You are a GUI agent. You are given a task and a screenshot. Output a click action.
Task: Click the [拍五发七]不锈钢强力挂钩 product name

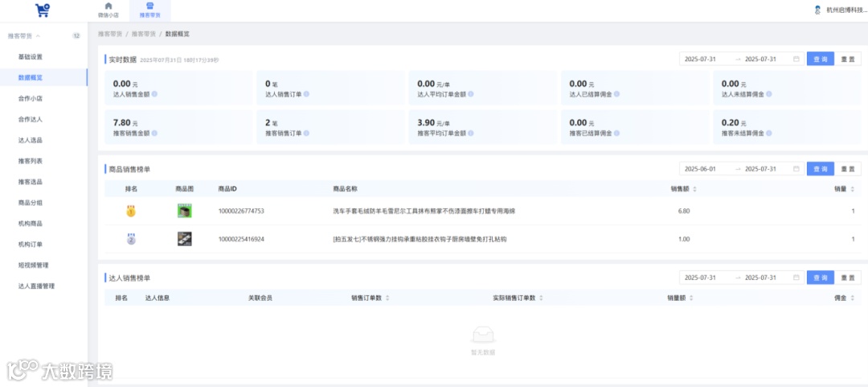pos(420,239)
